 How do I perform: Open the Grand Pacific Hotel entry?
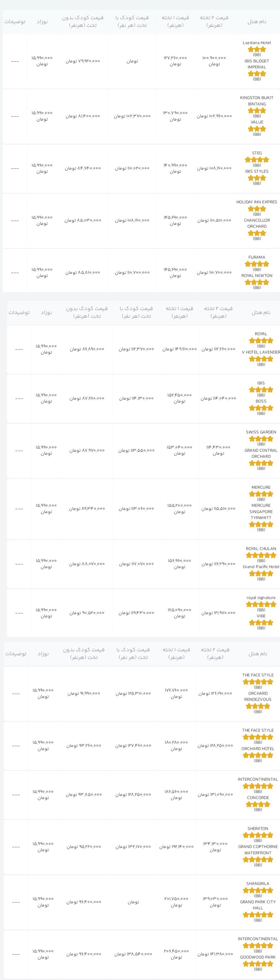tap(261, 566)
